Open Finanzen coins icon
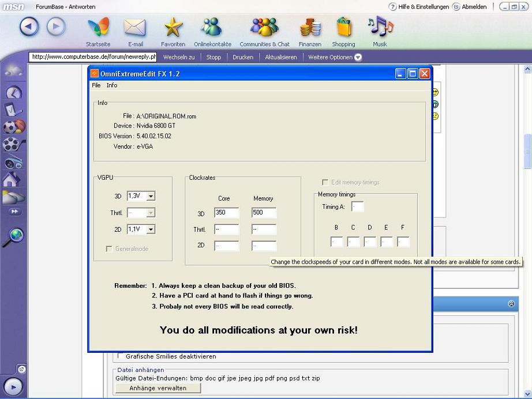The image size is (532, 399). coord(310,28)
